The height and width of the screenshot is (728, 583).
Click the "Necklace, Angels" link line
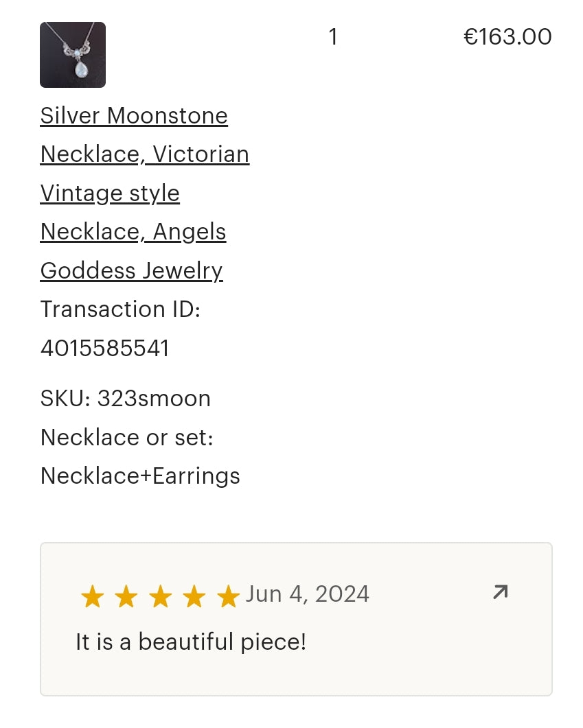click(133, 232)
